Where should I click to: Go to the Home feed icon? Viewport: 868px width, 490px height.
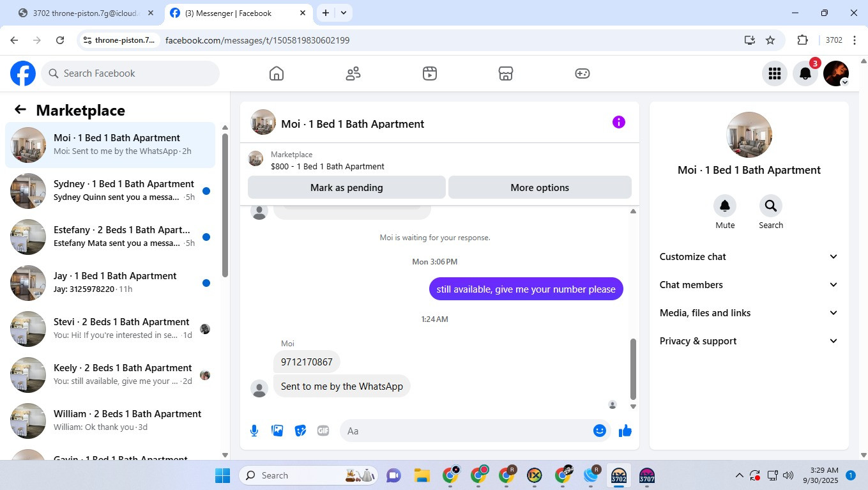(277, 73)
